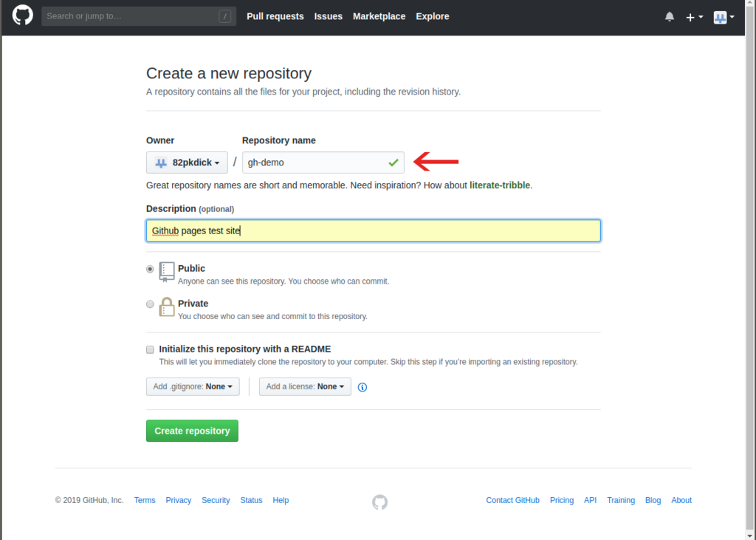This screenshot has height=540, width=756.
Task: Open the profile avatar menu
Action: (720, 16)
